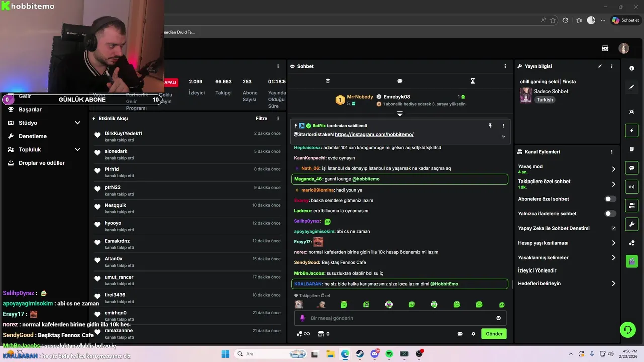Open the green headset support button
This screenshot has height=362, width=644.
(627, 330)
